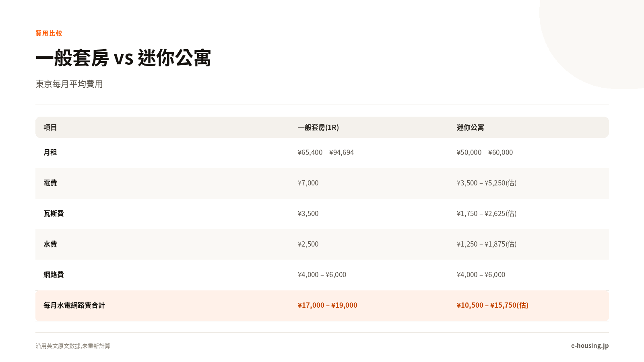The width and height of the screenshot is (644, 362).
Task: Click the 迷你公寓 column header
Action: tap(470, 128)
